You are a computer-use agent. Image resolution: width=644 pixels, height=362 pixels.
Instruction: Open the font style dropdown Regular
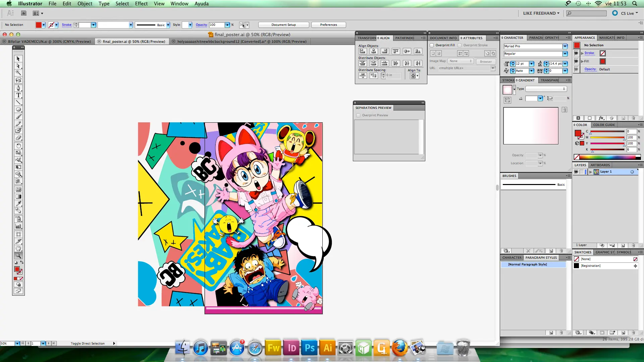pyautogui.click(x=565, y=54)
